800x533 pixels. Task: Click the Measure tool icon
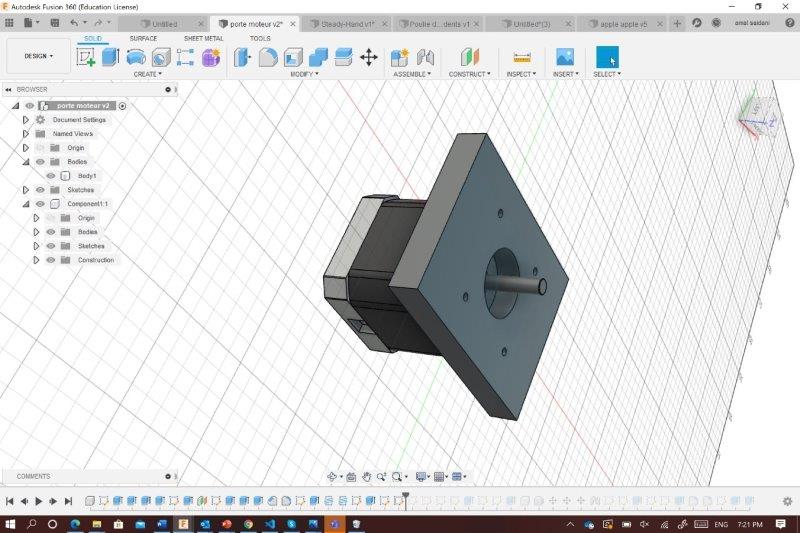tap(521, 57)
